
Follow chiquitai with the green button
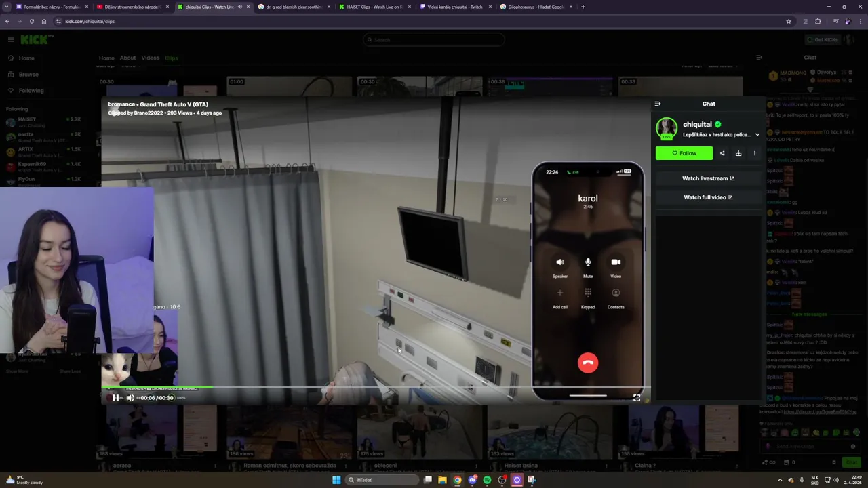(x=684, y=153)
